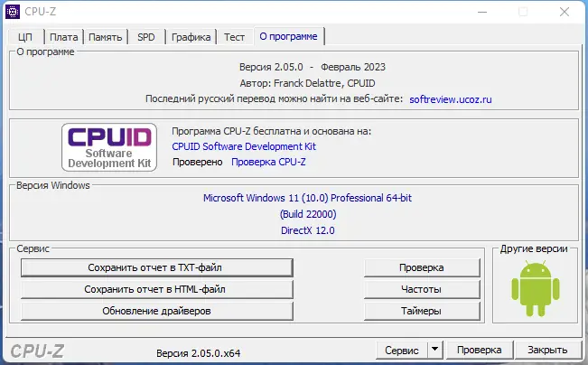Minimize the CPU-Z window
The height and width of the screenshot is (365, 588).
[x=482, y=12]
